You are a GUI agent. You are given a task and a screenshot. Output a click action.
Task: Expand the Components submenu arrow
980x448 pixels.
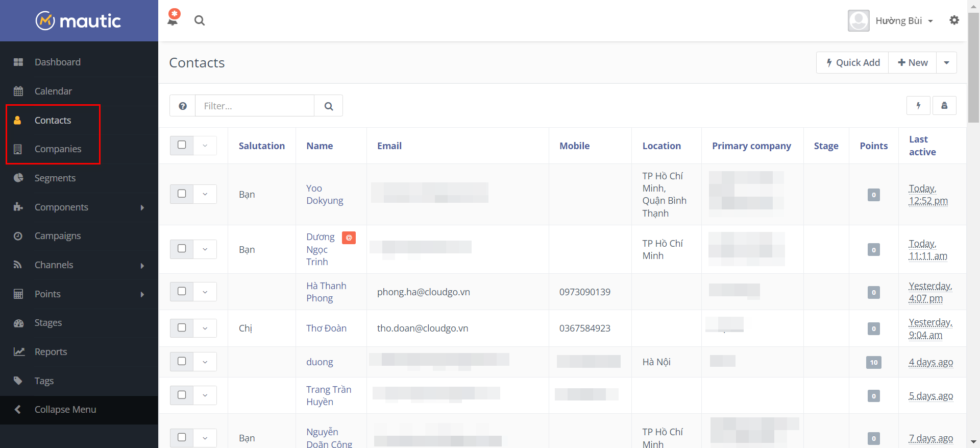pyautogui.click(x=142, y=207)
